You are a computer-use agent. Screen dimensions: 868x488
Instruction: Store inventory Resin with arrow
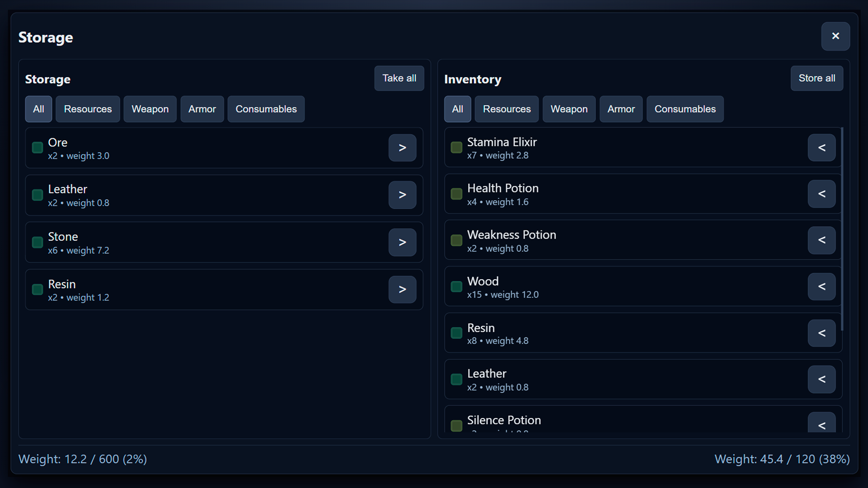[821, 333]
